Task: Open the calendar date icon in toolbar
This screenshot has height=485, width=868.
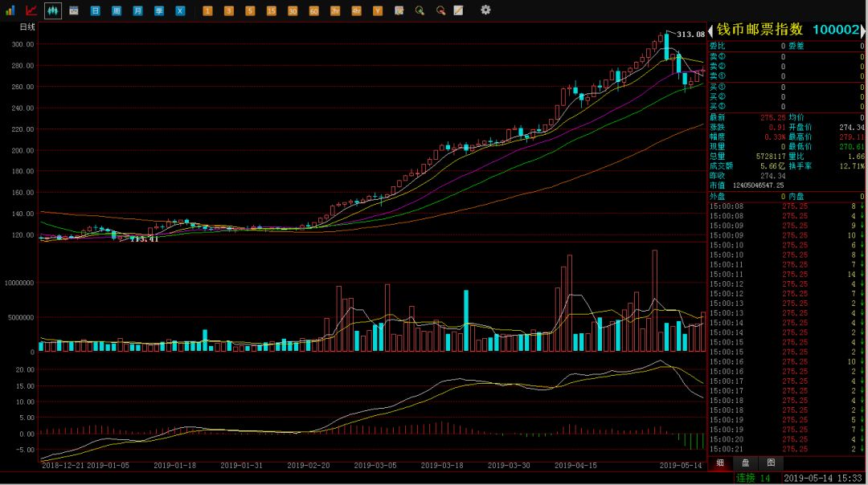Action: 74,10
